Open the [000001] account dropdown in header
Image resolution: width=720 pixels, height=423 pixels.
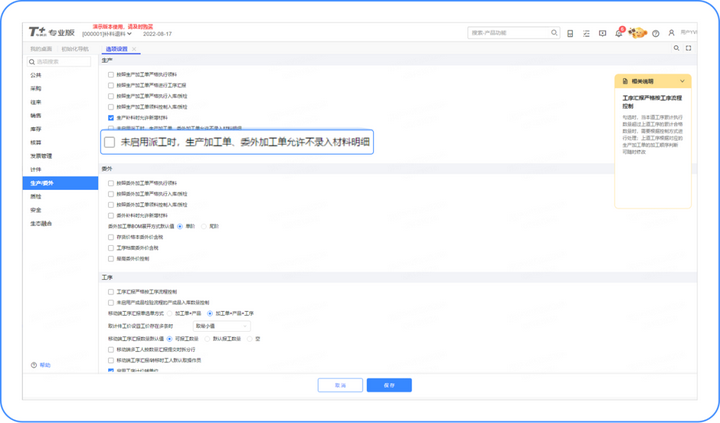pyautogui.click(x=107, y=34)
